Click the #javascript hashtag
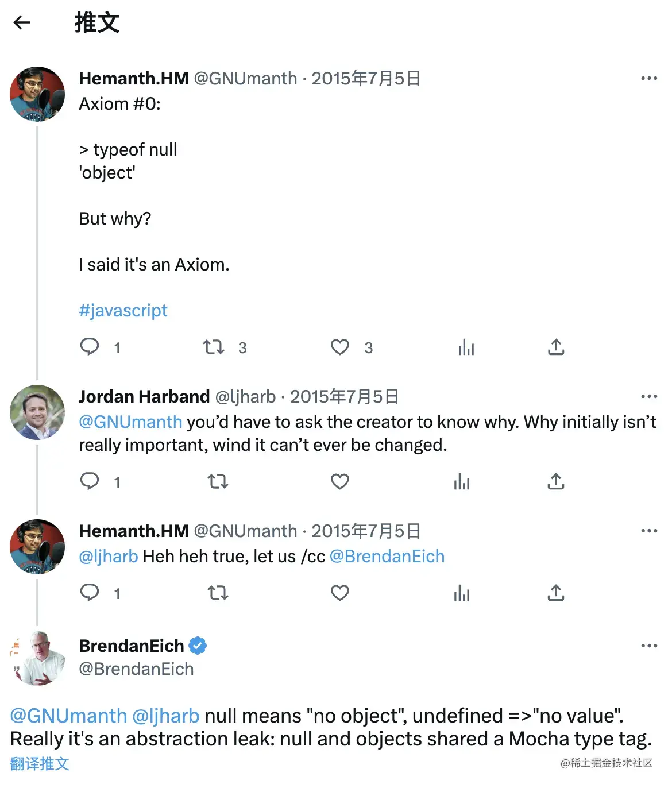The height and width of the screenshot is (788, 672). click(123, 311)
